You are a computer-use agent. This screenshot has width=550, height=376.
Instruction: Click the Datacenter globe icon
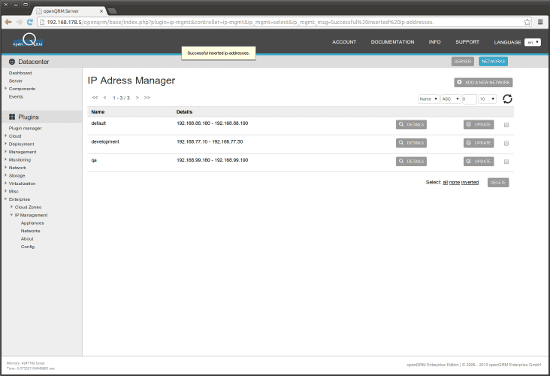pyautogui.click(x=12, y=62)
